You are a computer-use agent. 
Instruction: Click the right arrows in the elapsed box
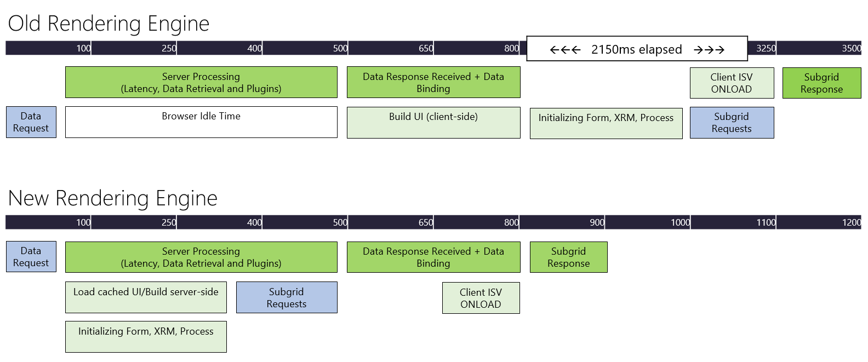[709, 50]
